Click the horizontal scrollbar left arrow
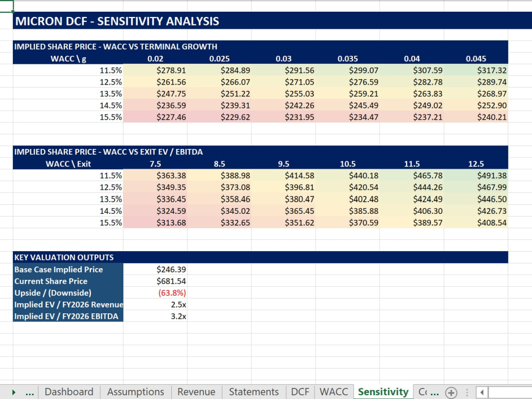 481,393
